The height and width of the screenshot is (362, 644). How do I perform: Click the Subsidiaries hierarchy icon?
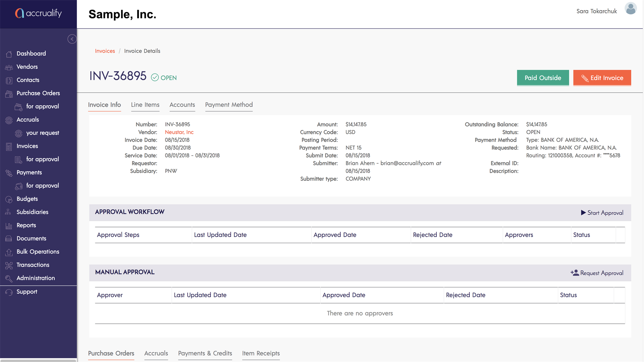[8, 212]
